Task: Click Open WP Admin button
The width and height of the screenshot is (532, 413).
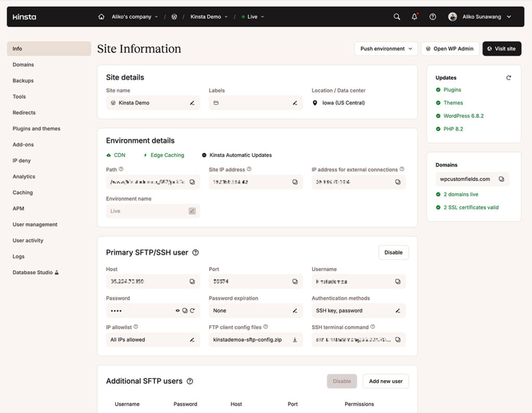Action: (450, 48)
